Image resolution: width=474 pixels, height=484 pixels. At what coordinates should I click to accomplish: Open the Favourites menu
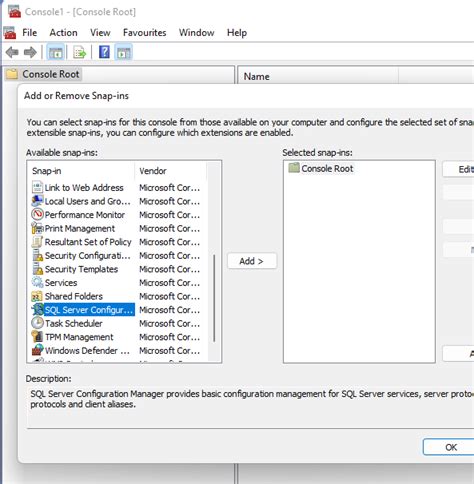(x=144, y=33)
